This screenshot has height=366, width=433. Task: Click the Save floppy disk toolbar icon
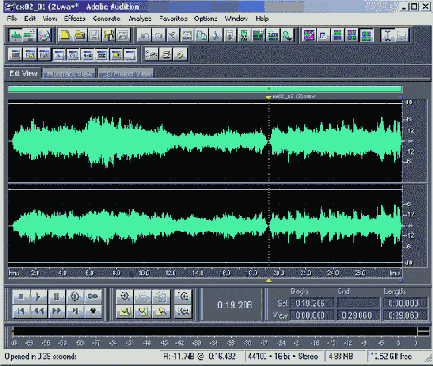click(x=94, y=35)
